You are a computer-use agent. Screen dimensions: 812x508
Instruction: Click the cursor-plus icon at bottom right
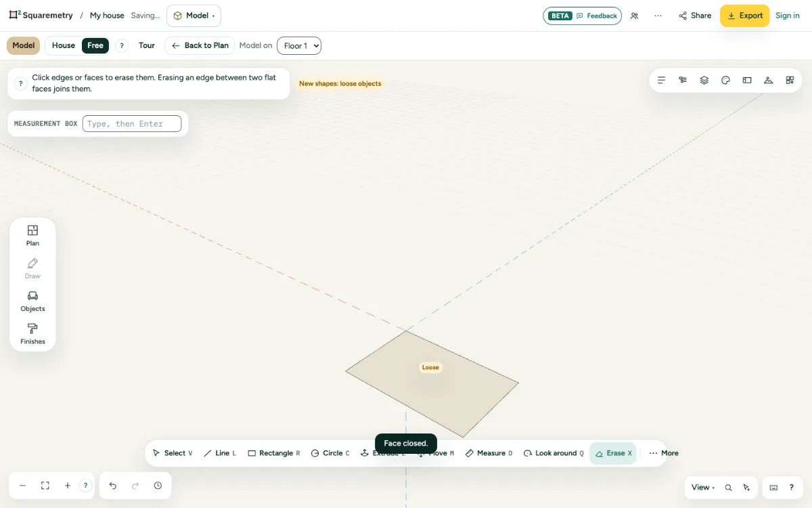[746, 488]
